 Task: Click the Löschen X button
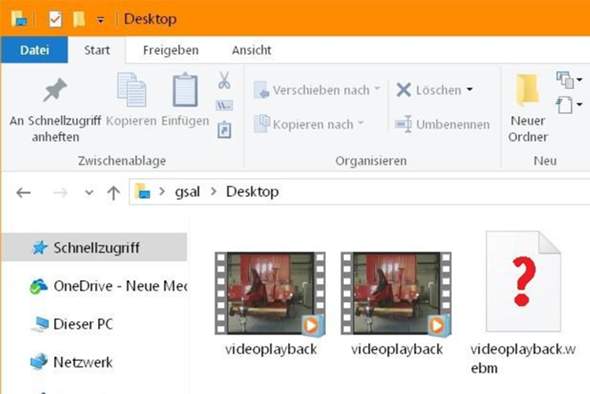[428, 90]
